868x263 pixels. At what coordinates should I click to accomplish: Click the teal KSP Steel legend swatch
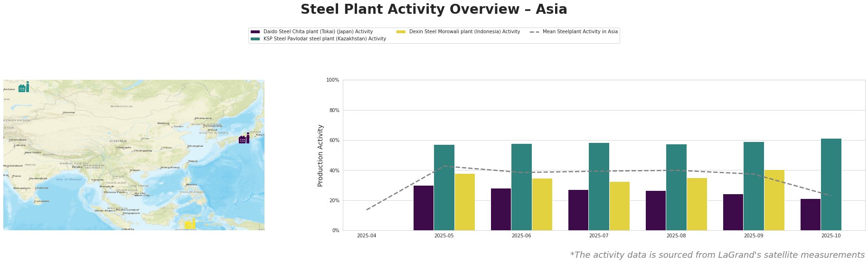pos(255,39)
